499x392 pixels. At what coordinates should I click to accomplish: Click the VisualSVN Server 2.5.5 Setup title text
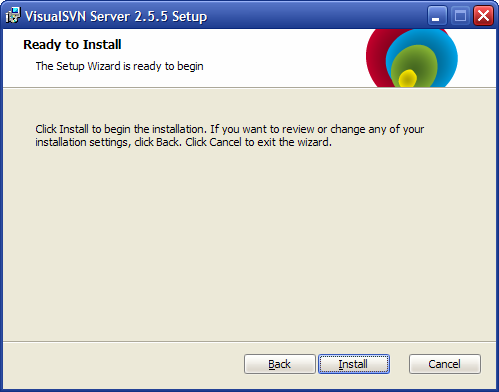click(x=116, y=16)
